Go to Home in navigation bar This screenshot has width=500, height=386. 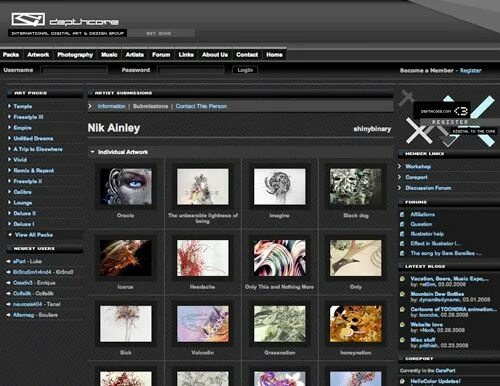(274, 55)
